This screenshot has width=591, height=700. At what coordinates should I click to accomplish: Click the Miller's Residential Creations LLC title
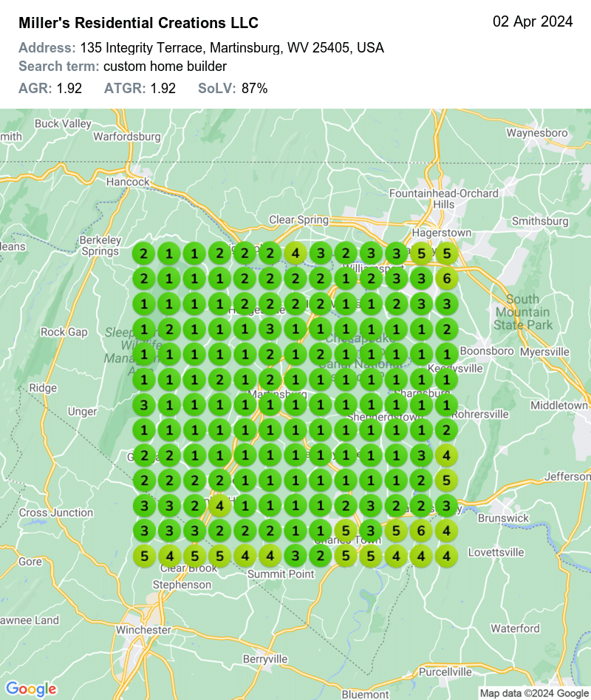[x=138, y=24]
